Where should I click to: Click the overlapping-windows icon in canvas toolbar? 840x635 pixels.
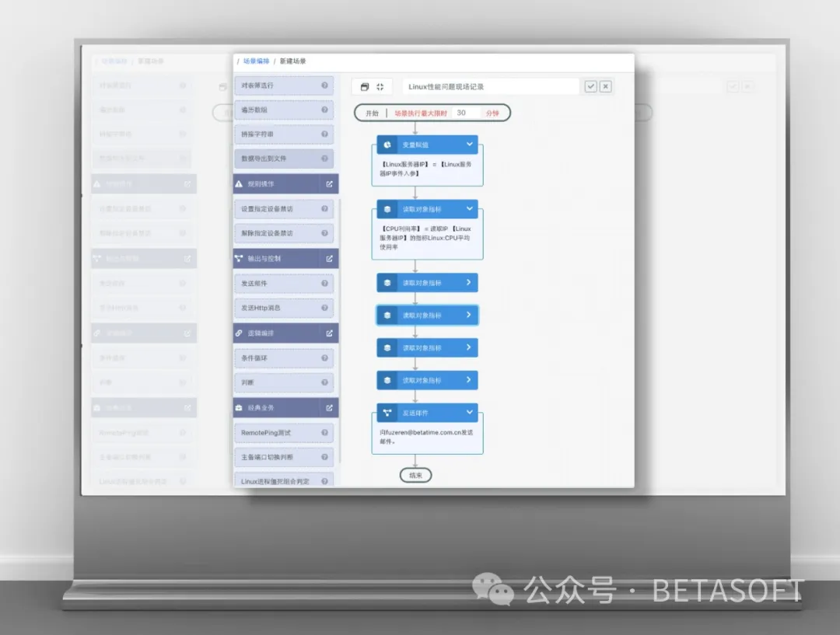pos(365,87)
